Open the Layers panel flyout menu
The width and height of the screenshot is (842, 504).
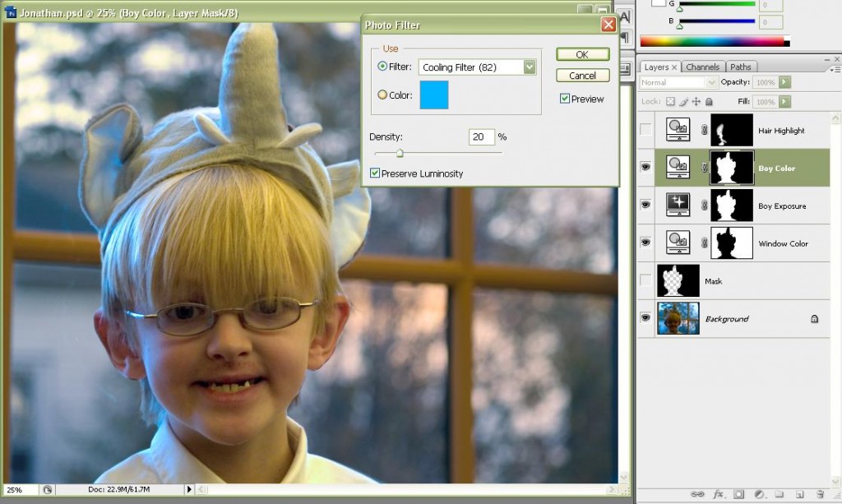point(834,69)
